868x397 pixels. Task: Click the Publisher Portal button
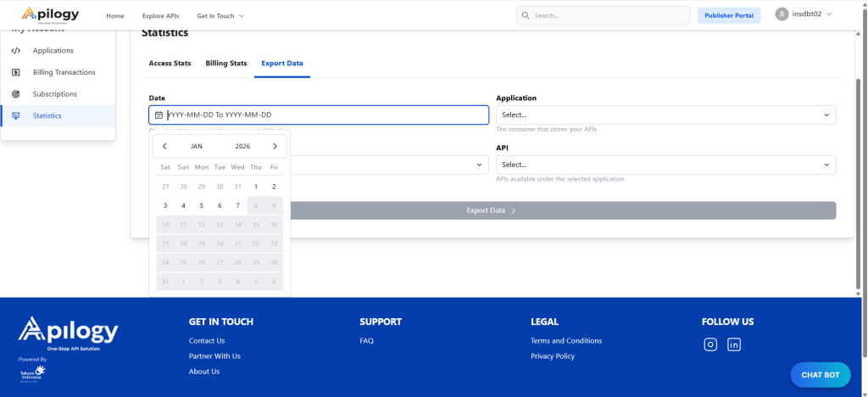point(728,15)
